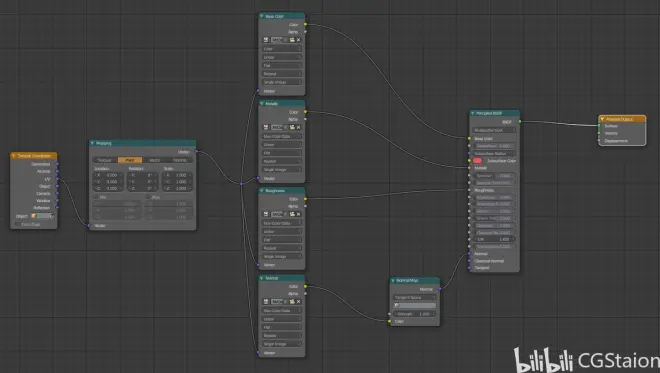Enable the Max checkbox in Mapping node
This screenshot has width=660, height=373.
pyautogui.click(x=148, y=197)
